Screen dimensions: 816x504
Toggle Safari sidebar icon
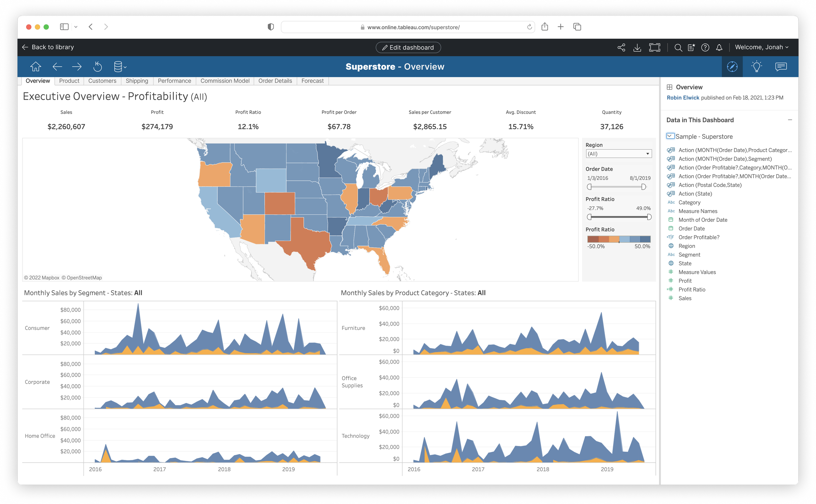[64, 27]
